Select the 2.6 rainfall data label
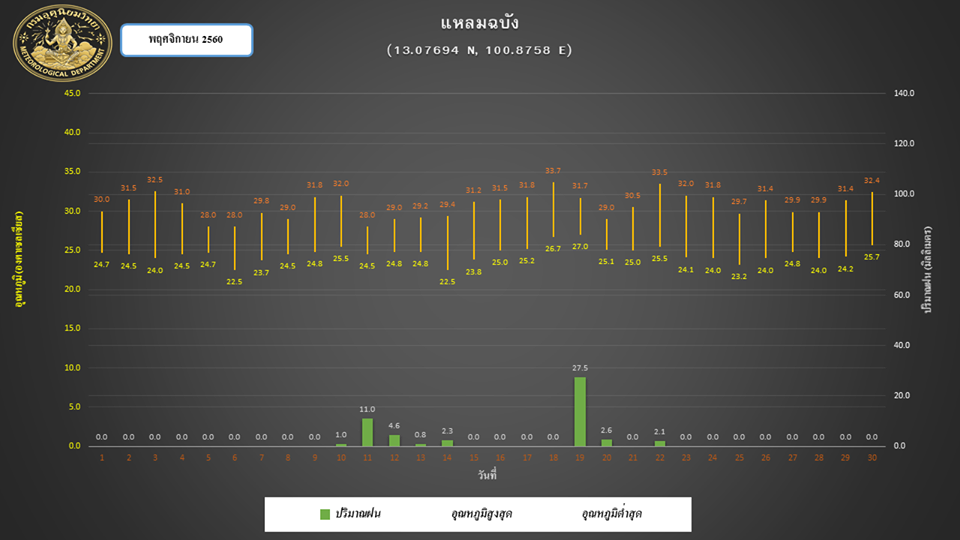Image resolution: width=960 pixels, height=540 pixels. coord(606,430)
